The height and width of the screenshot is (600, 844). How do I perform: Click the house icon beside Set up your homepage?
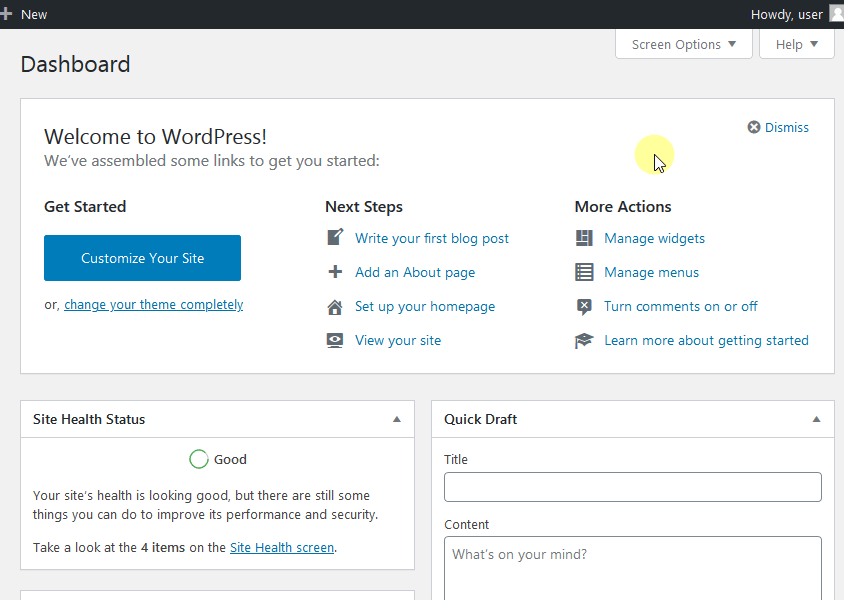coord(335,307)
